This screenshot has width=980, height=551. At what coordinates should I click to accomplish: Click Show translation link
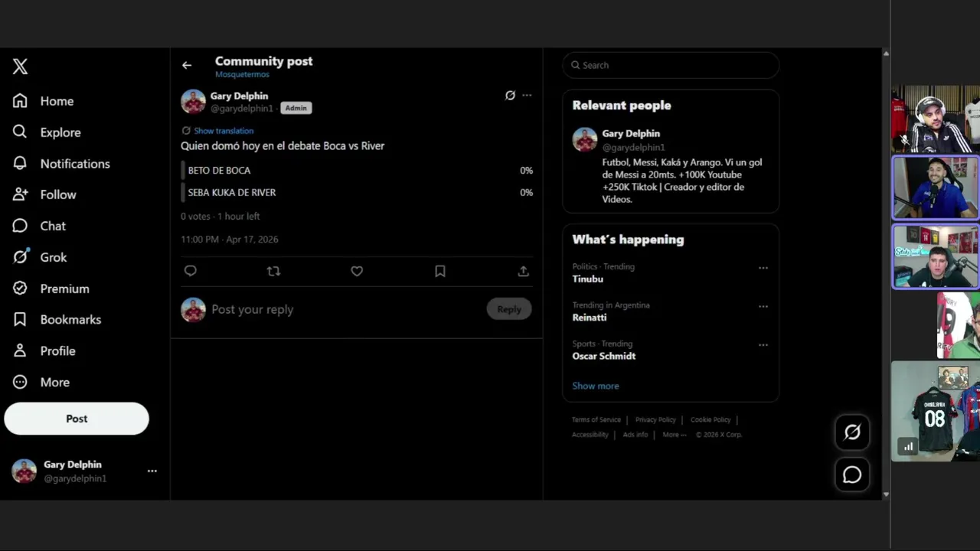point(224,131)
